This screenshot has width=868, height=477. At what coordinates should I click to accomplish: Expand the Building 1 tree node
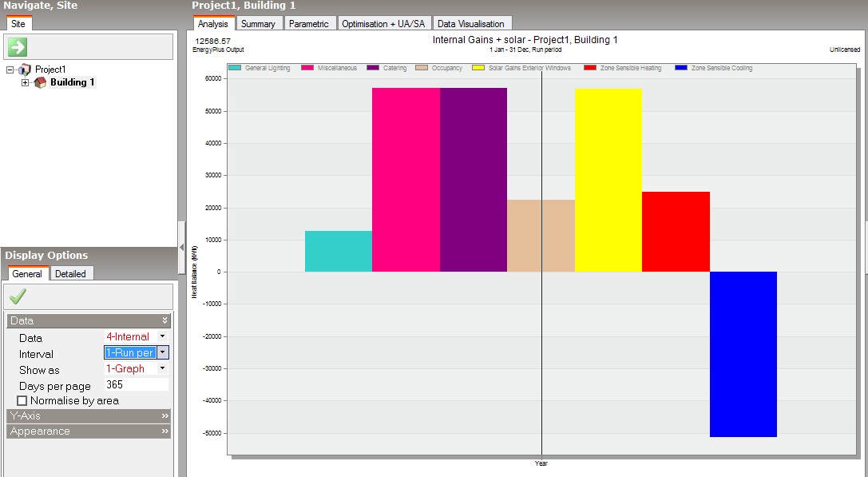(x=25, y=82)
